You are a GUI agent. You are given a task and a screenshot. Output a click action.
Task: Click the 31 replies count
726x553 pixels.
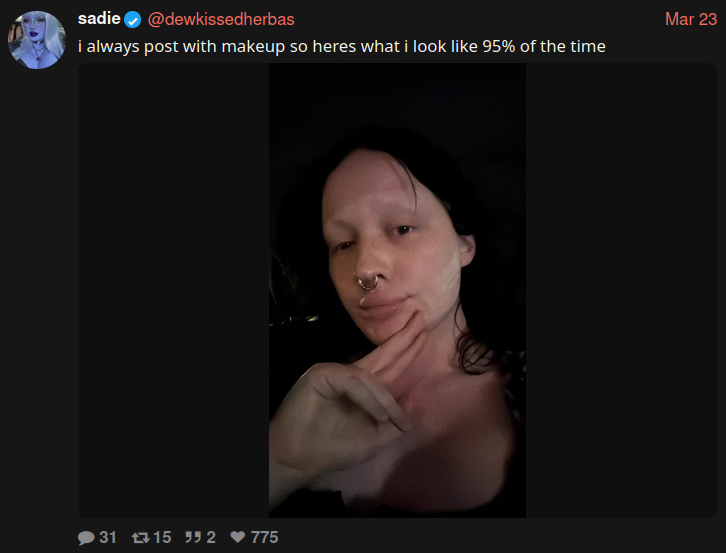click(x=107, y=537)
